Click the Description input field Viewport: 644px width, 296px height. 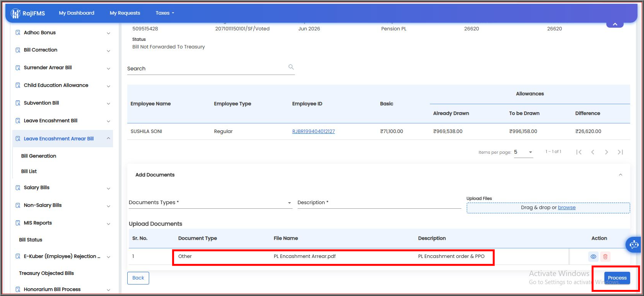379,203
